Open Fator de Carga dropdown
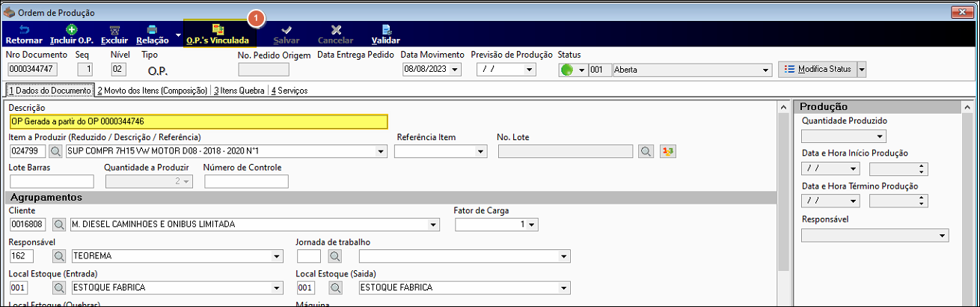 [533, 225]
